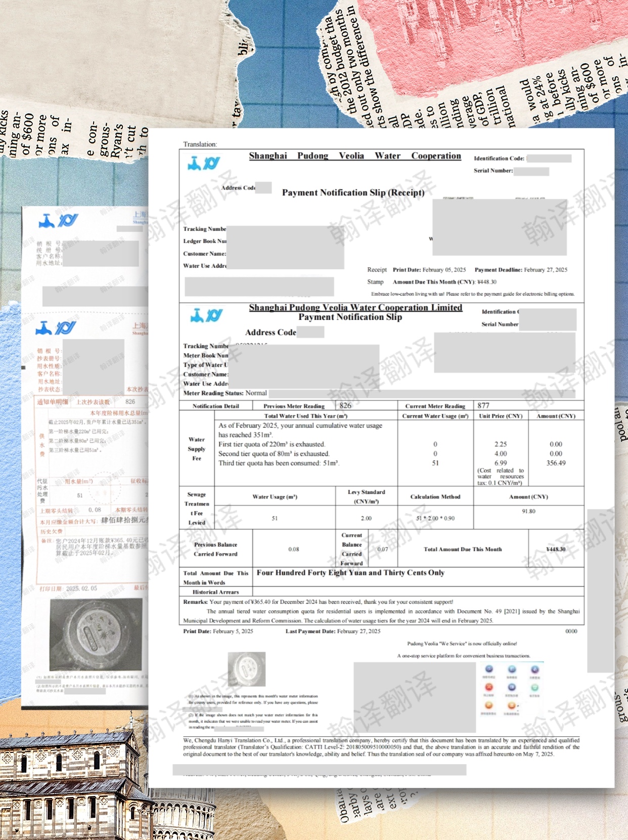This screenshot has width=628, height=840.
Task: Click the "Meter Reading Status: Normal" line
Action: point(225,393)
